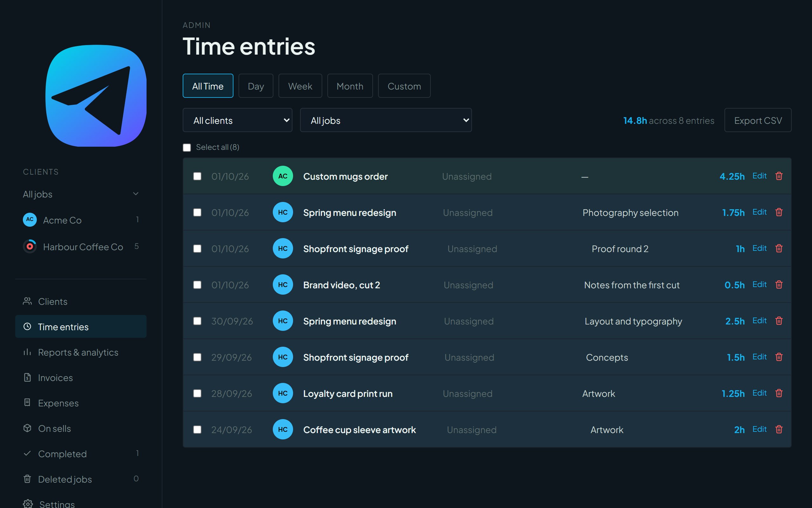Open Reports & analytics section
This screenshot has height=508, width=812.
[x=81, y=352]
